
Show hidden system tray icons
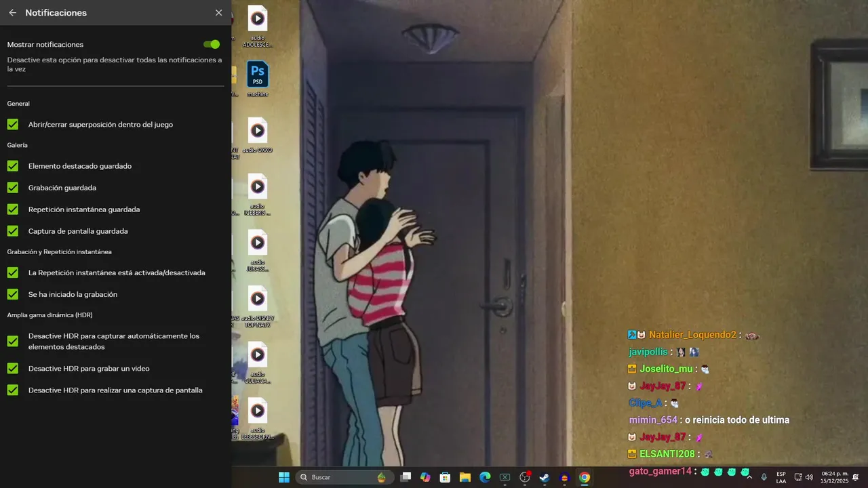coord(749,477)
